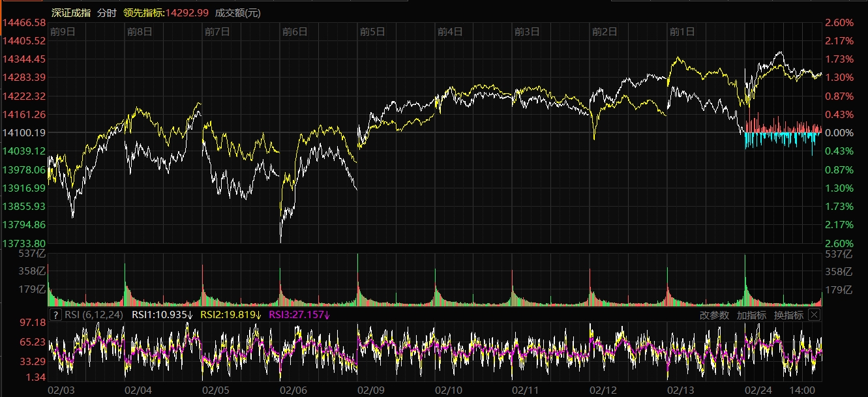Open 改参数 to modify RSI parameters

pyautogui.click(x=714, y=315)
